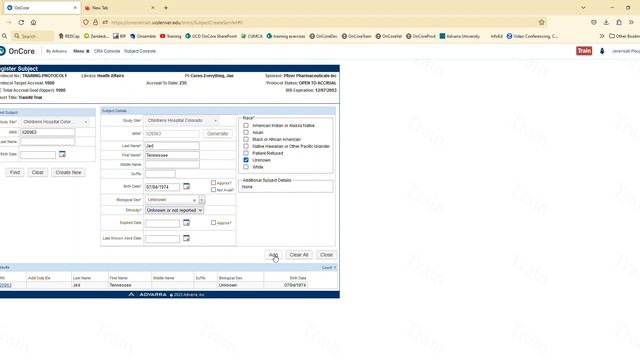Open the Subject Console menu item
Viewport: 640px width, 360px height.
pyautogui.click(x=140, y=51)
